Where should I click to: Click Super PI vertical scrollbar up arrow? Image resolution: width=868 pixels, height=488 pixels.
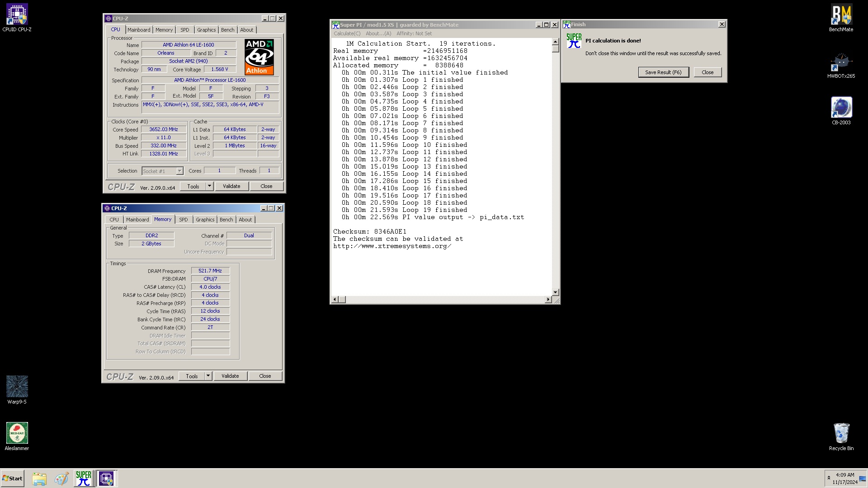pos(555,42)
